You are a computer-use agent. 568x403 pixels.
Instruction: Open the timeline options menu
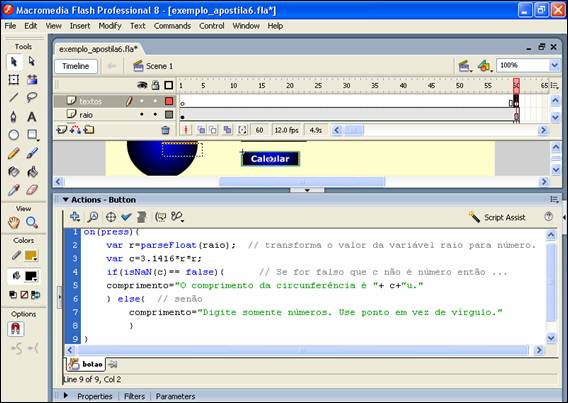pyautogui.click(x=554, y=86)
